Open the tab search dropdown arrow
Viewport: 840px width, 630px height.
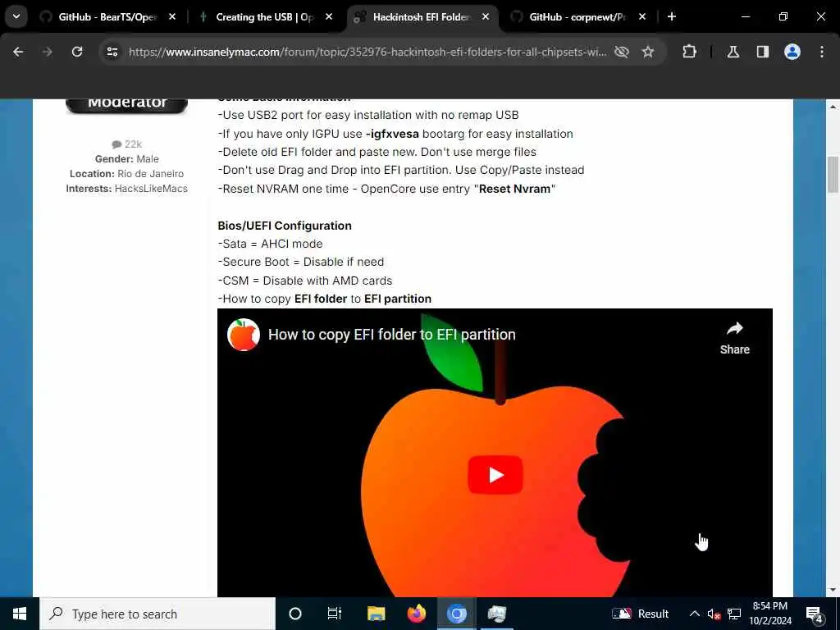16,16
